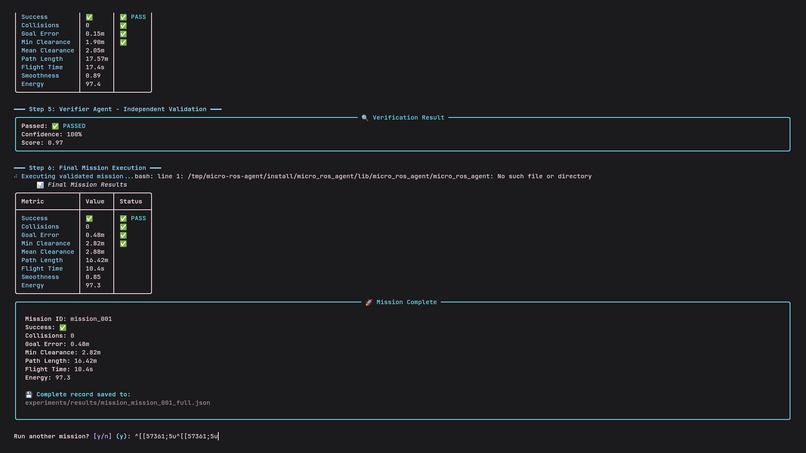Viewport: 806px width, 453px height.
Task: Click the chart icon before Final Mission Results
Action: coord(40,185)
